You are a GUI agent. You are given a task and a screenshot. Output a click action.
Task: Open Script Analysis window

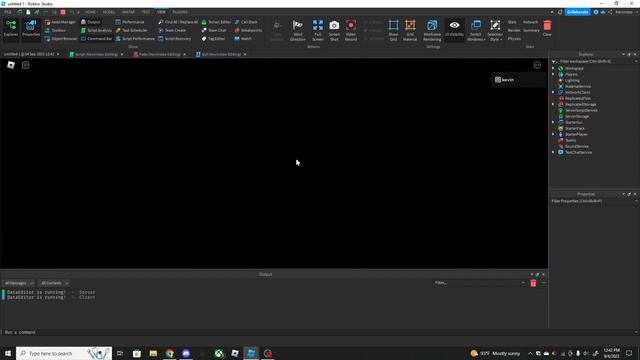pos(96,30)
